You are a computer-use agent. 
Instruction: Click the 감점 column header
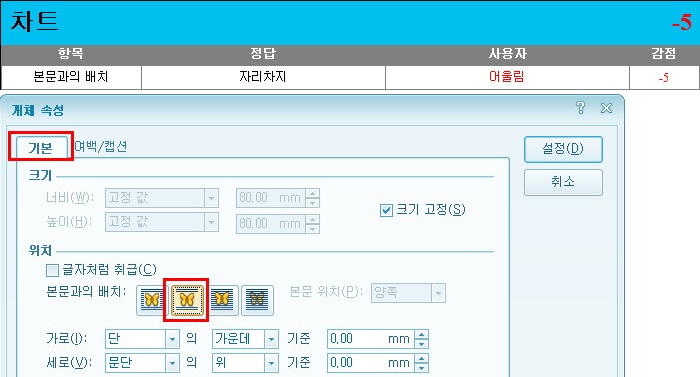(664, 54)
